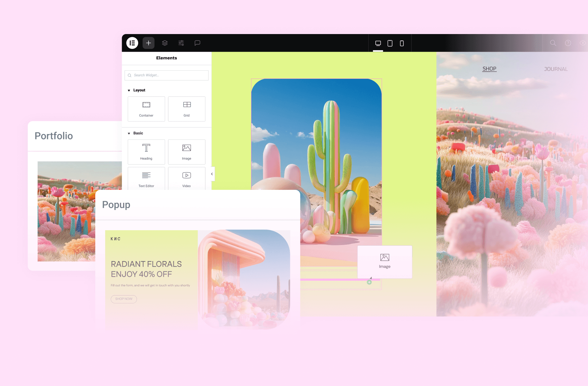Image resolution: width=588 pixels, height=386 pixels.
Task: Open the SHOP menu link
Action: [x=489, y=69]
